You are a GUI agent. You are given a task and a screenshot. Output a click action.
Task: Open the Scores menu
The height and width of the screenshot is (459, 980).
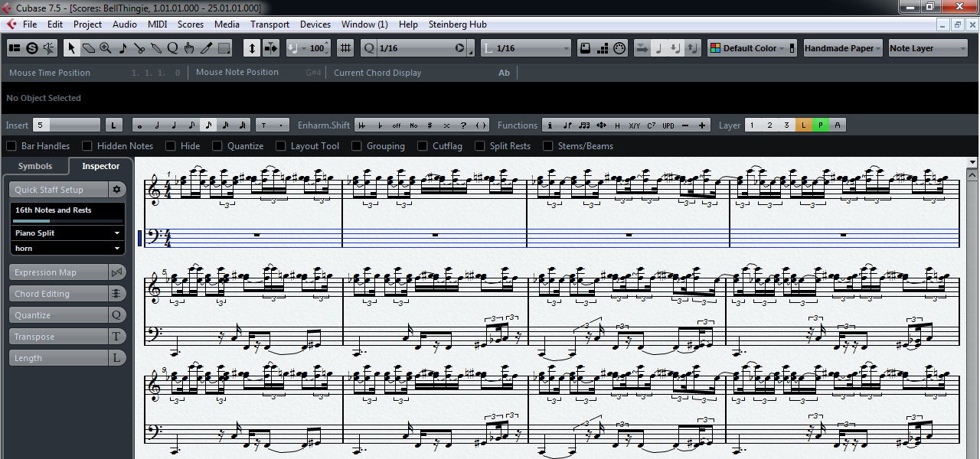191,24
